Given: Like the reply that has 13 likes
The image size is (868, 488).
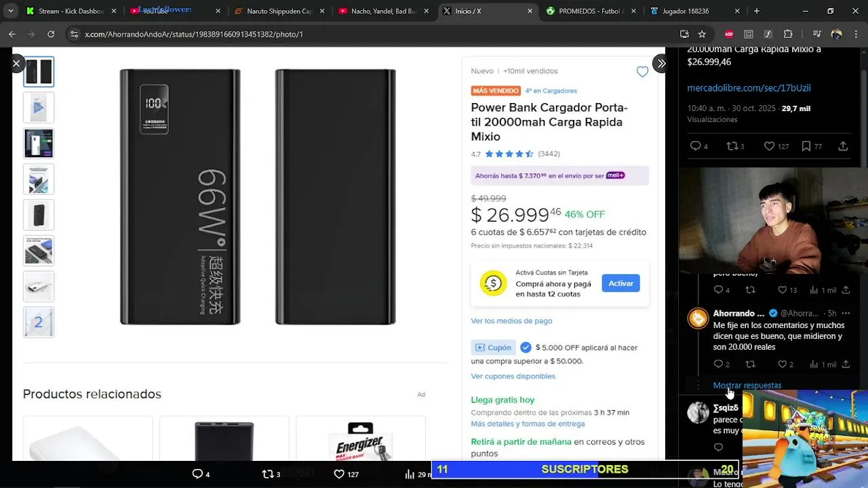Looking at the screenshot, I should 782,290.
